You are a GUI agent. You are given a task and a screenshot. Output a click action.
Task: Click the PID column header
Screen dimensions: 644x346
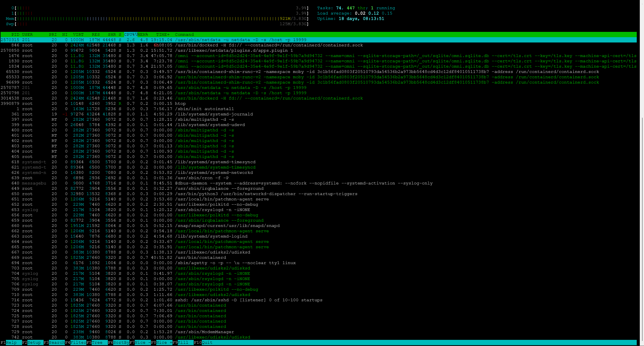(15, 34)
